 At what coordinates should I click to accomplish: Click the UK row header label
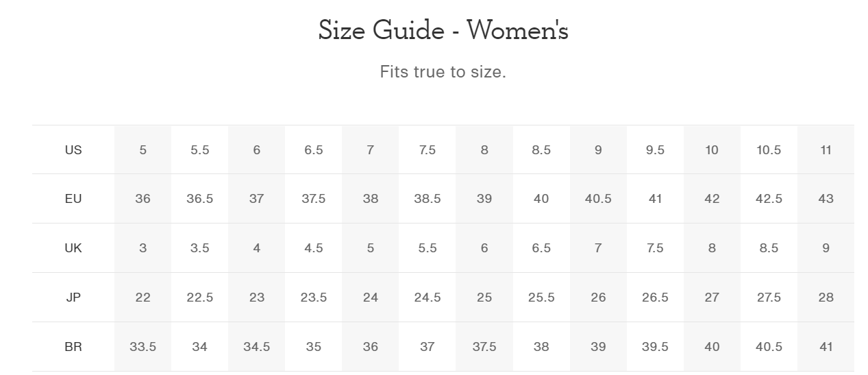[x=73, y=248]
